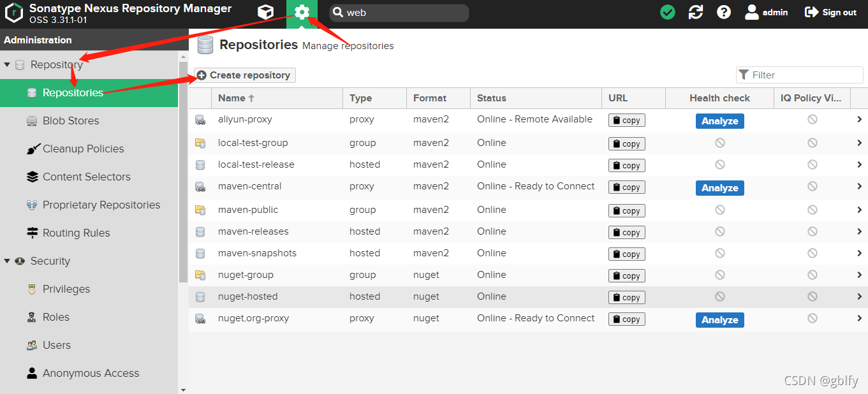Screen dimensions: 868x394
Task: Open Proprietary Repositories in the sidebar
Action: click(x=89, y=205)
